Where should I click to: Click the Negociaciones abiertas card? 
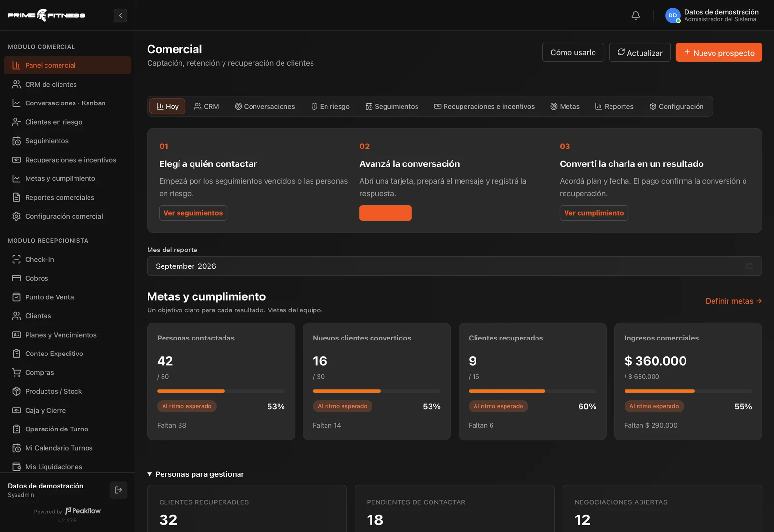pos(662,508)
